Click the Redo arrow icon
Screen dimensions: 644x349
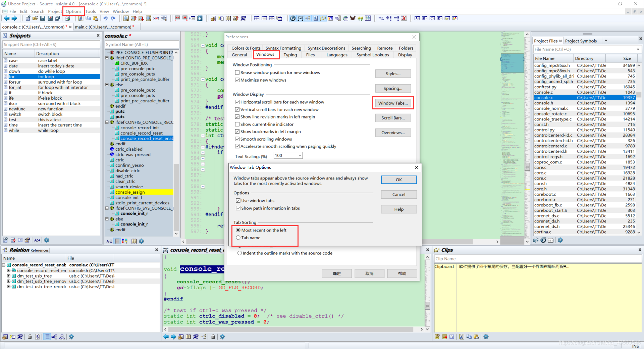(113, 18)
